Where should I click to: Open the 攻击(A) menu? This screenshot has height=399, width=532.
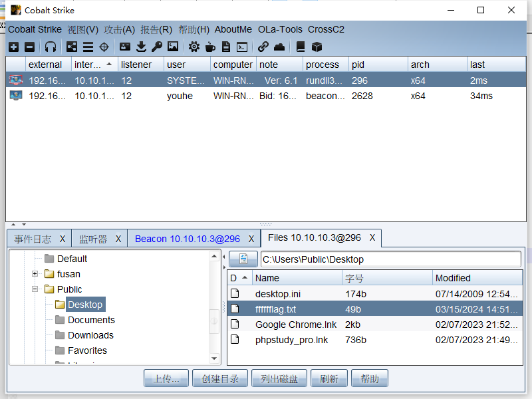pos(120,29)
